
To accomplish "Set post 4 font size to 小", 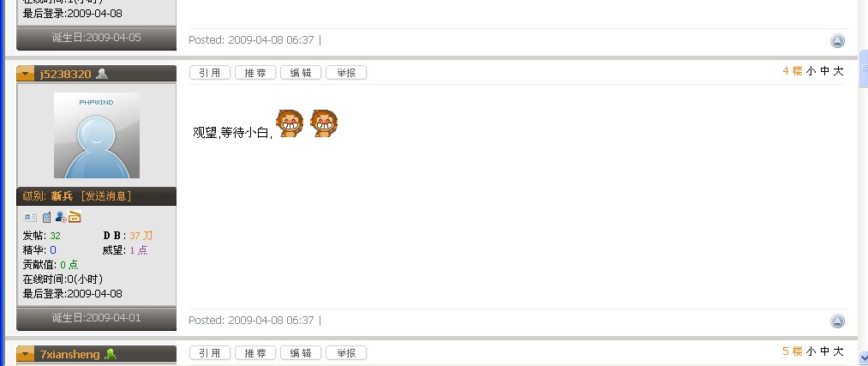I will (811, 71).
